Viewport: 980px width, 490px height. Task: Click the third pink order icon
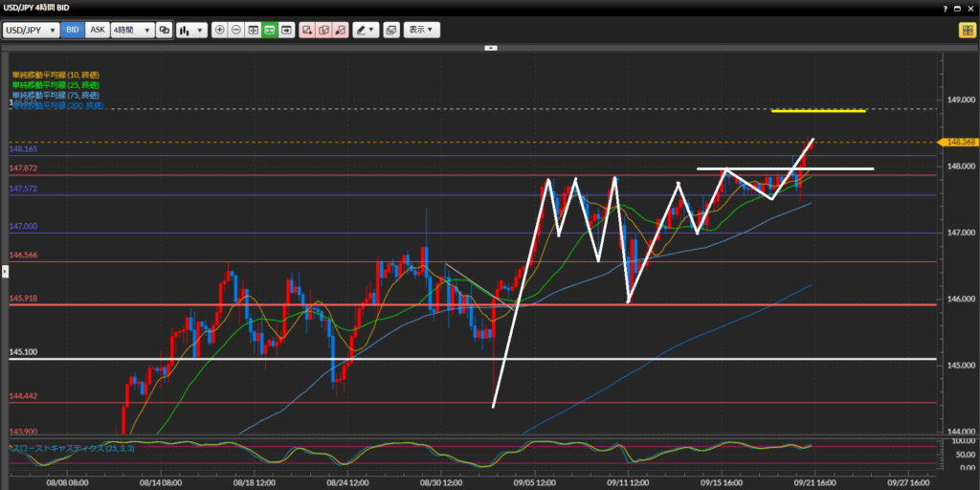point(341,30)
